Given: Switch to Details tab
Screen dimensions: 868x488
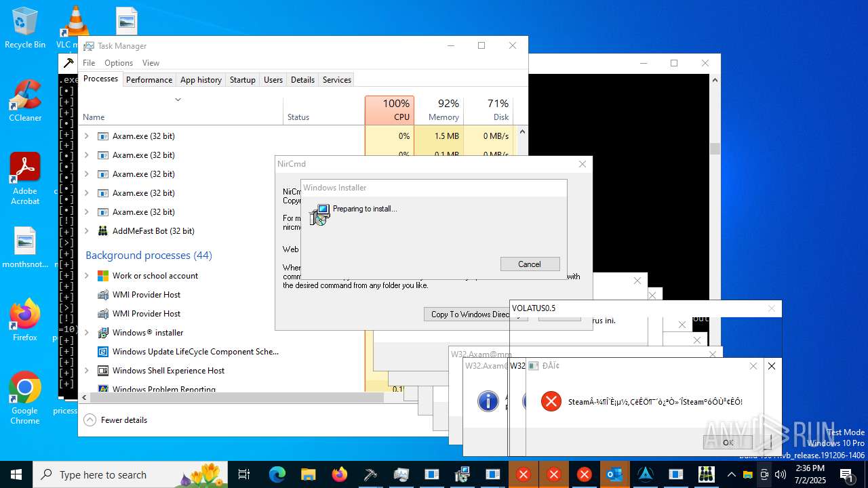Looking at the screenshot, I should click(x=302, y=80).
